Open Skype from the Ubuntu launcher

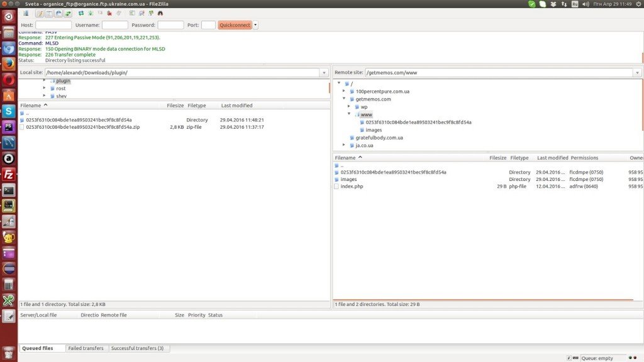point(9,111)
